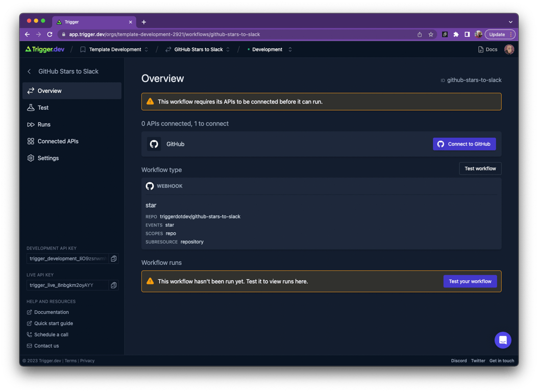Open Connected APIs in sidebar
Image resolution: width=538 pixels, height=392 pixels.
[72, 141]
